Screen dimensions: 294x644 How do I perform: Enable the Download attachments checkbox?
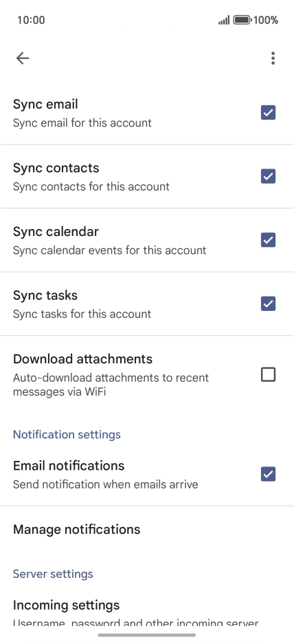(x=268, y=374)
